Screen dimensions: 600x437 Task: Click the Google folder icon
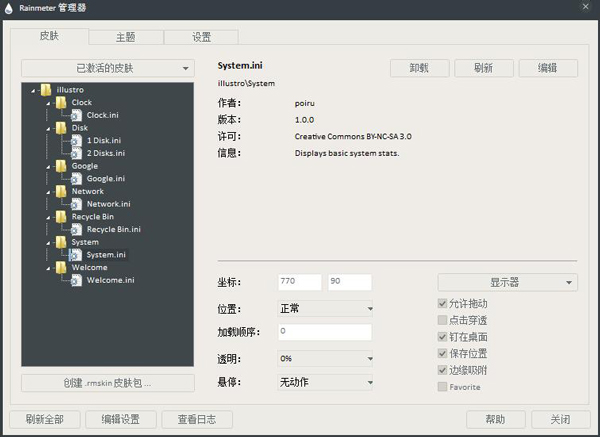click(61, 166)
